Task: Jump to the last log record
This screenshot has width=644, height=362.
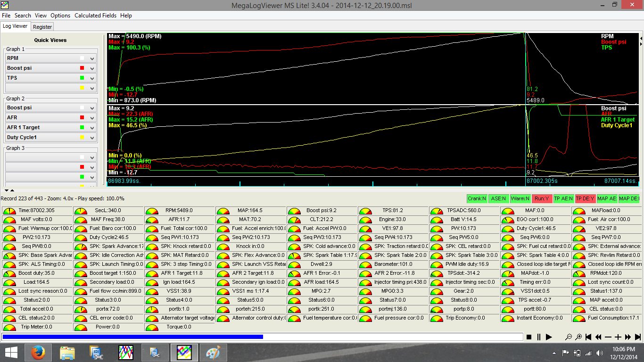Action: tap(638, 337)
